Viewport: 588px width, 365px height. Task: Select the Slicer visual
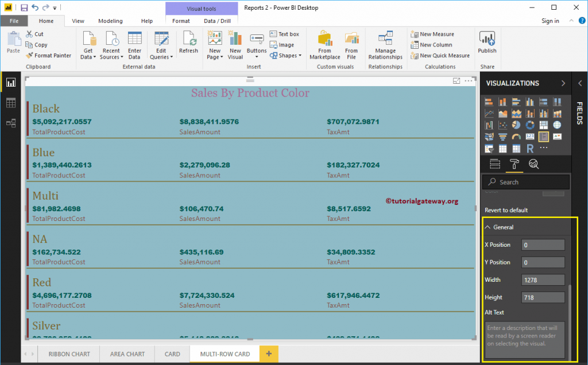click(x=489, y=147)
